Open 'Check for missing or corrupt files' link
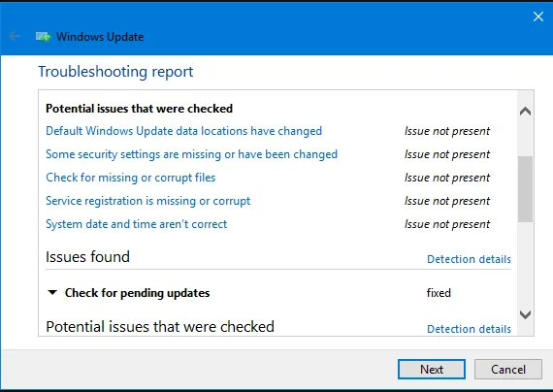Screen dimensions: 553x392 (131, 178)
